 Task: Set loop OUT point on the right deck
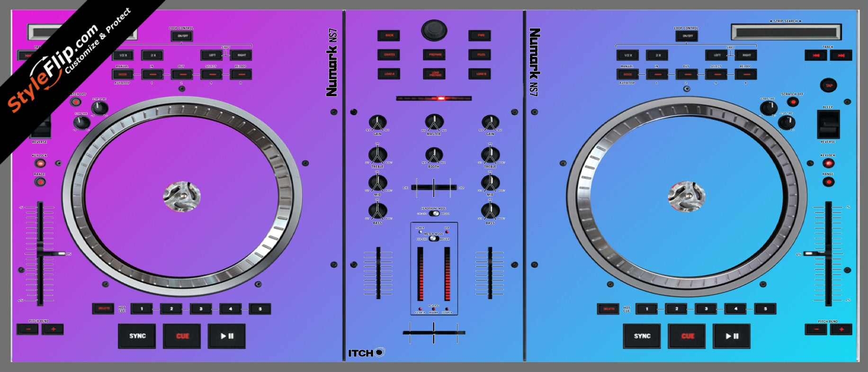687,74
